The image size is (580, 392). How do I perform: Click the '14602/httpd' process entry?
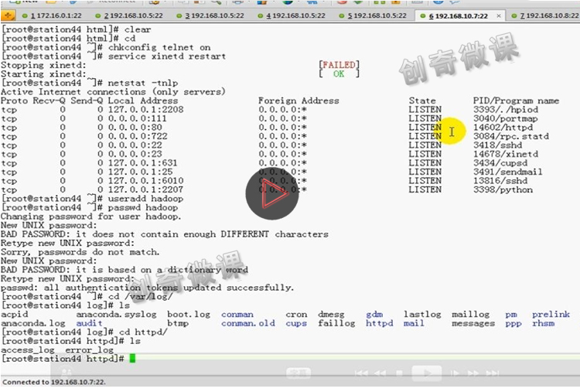tap(503, 128)
